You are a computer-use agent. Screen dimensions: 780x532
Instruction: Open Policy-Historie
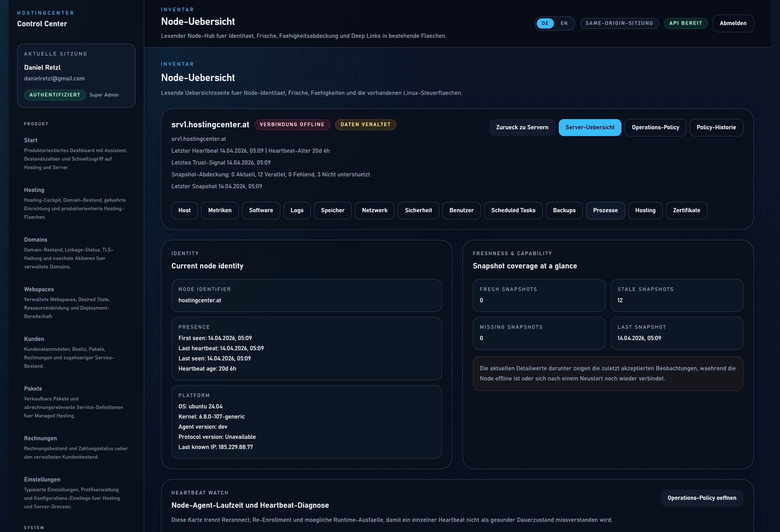coord(716,127)
